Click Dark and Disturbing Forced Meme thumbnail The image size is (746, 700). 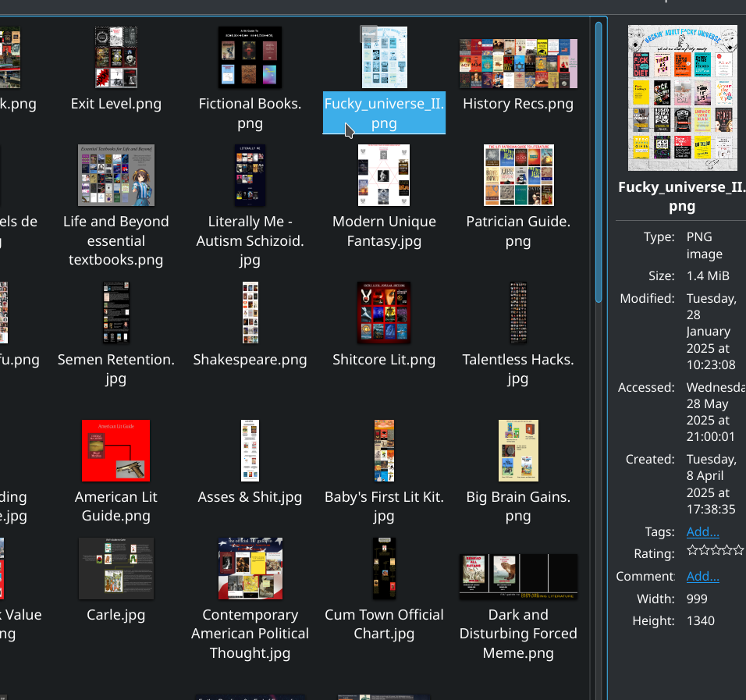click(x=518, y=576)
